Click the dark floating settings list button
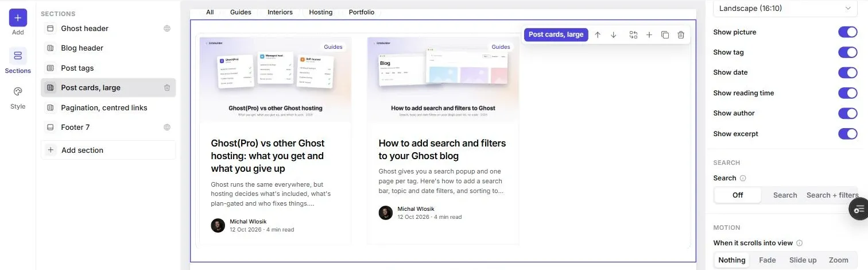 tap(859, 209)
